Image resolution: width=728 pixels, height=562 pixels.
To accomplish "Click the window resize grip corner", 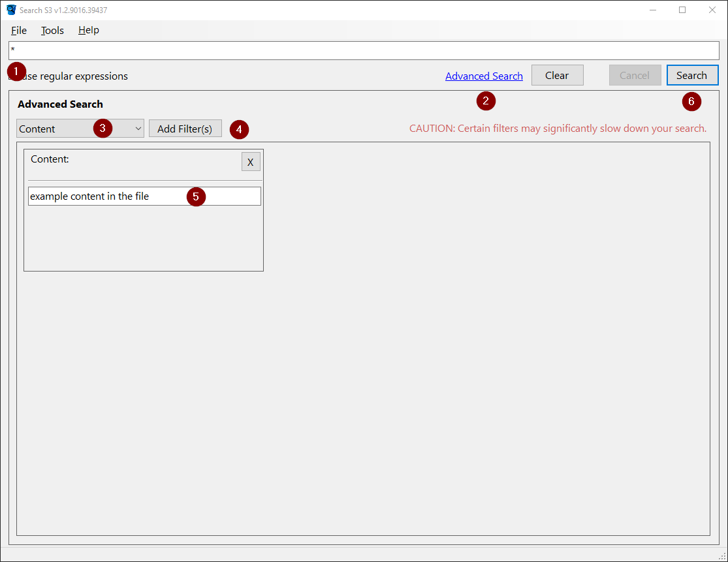I will click(722, 556).
